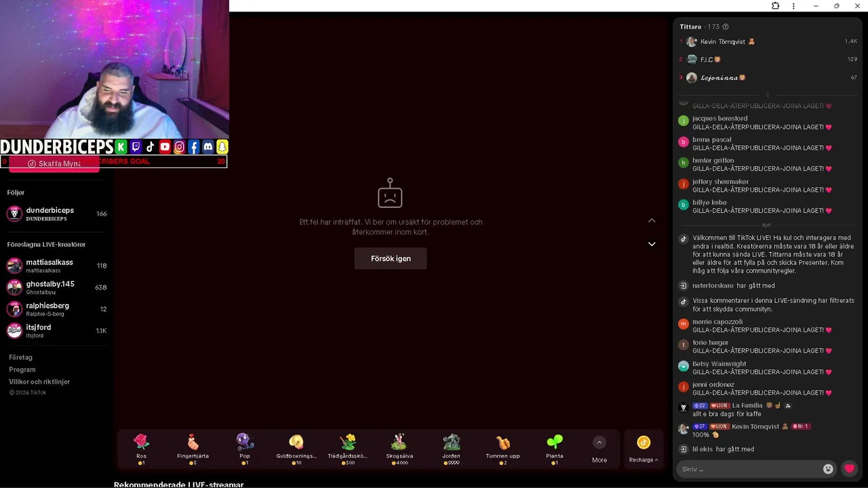Click the Skaffa Mynt button

pyautogui.click(x=54, y=164)
